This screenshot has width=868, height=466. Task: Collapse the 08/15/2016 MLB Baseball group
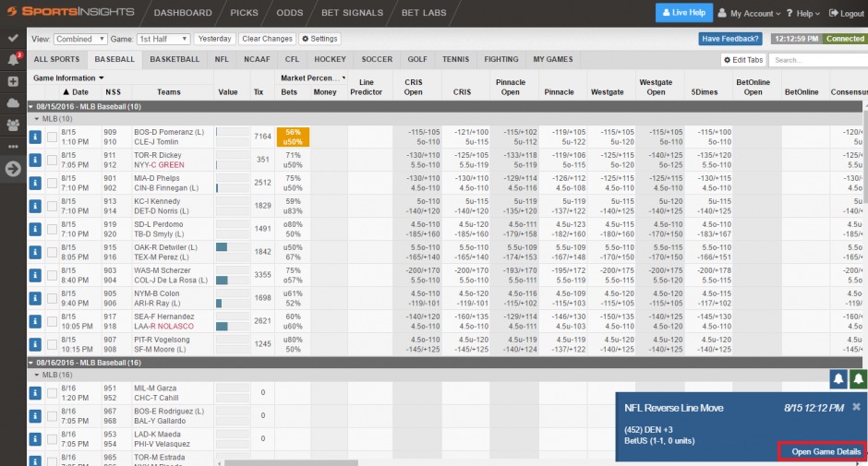[31, 106]
